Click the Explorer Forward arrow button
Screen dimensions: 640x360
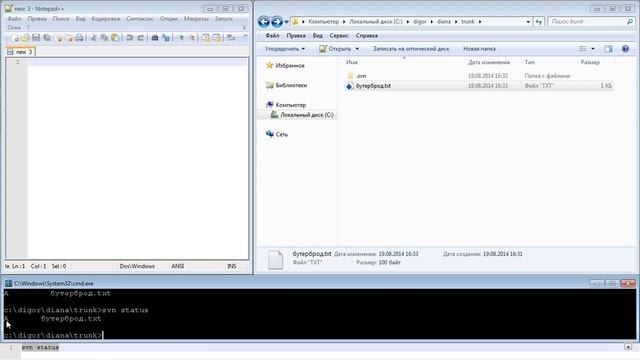[277, 22]
